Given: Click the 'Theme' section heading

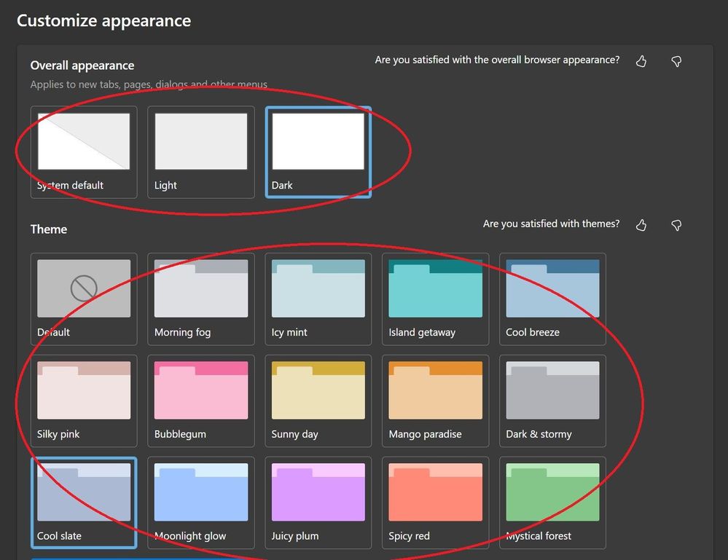Looking at the screenshot, I should (x=49, y=229).
